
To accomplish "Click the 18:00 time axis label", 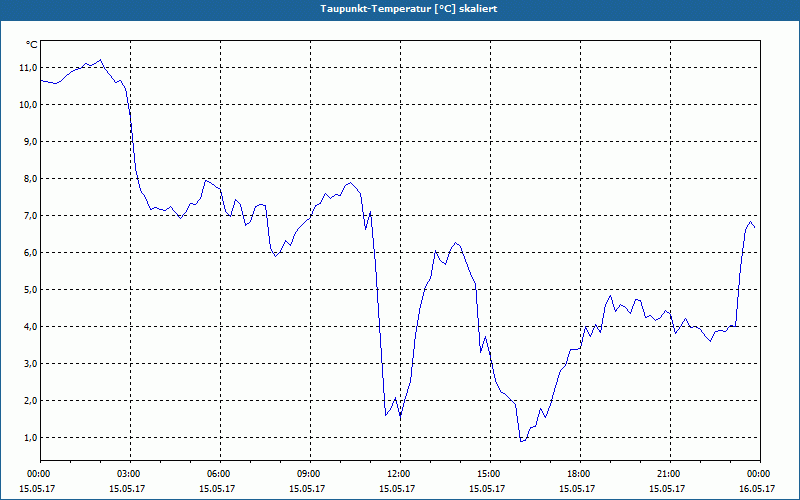I will pyautogui.click(x=581, y=474).
